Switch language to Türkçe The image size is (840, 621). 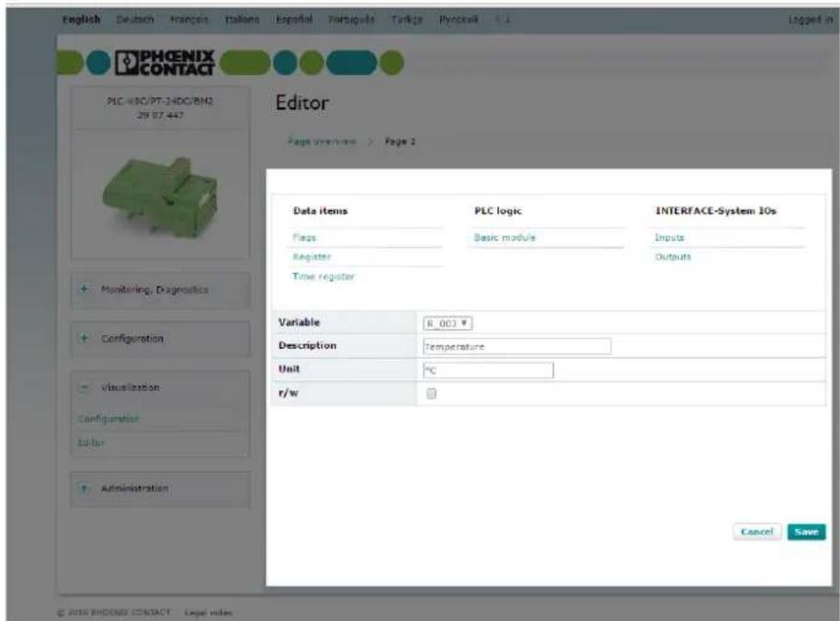tap(406, 19)
